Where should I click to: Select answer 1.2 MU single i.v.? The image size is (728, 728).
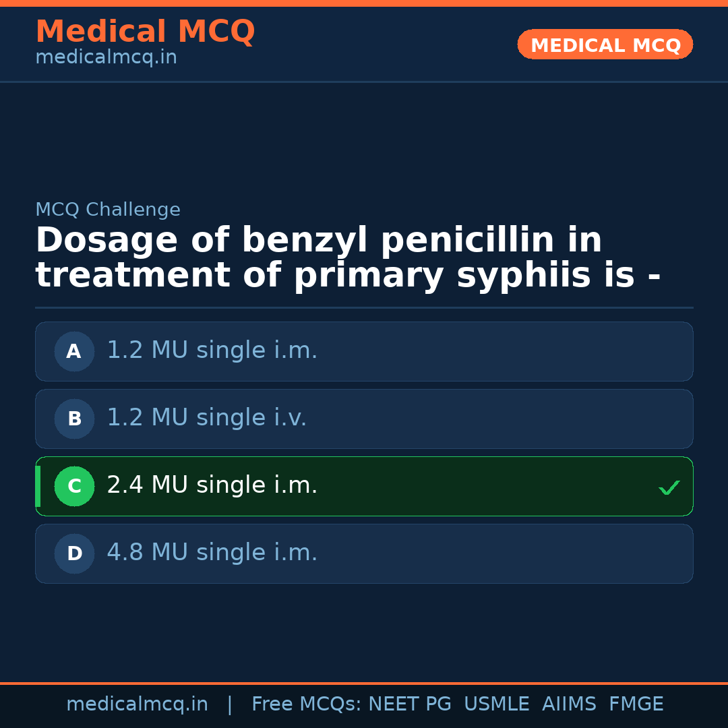point(206,418)
